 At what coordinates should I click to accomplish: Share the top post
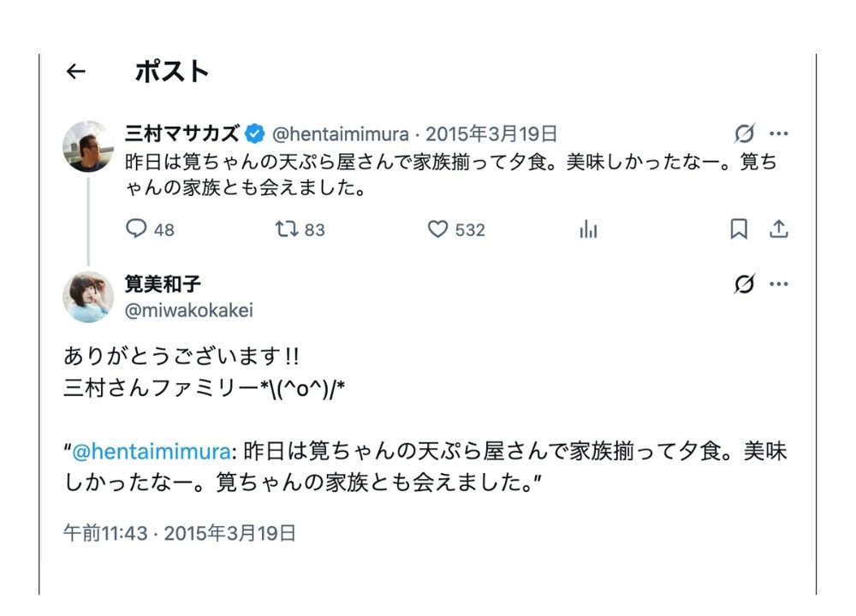tap(778, 229)
